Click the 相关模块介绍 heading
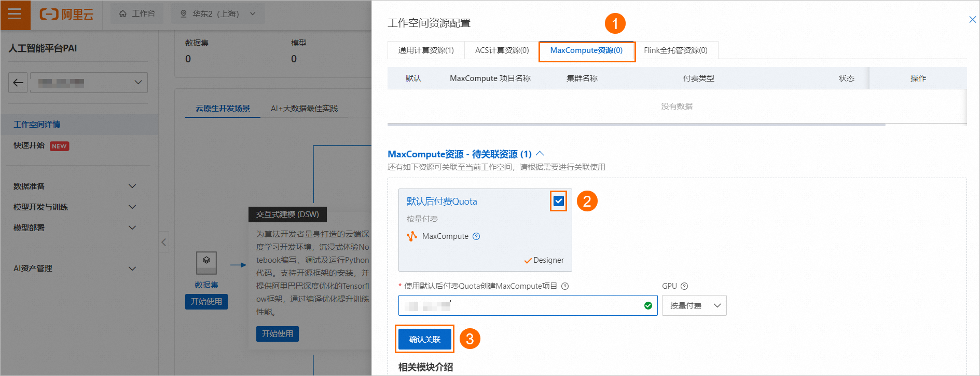This screenshot has width=980, height=376. pos(425,367)
